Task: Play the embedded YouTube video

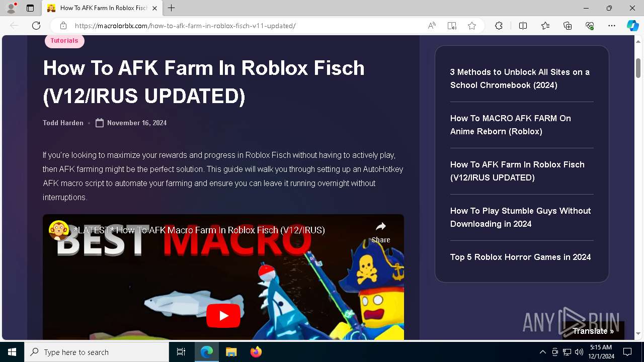Action: coord(223,316)
